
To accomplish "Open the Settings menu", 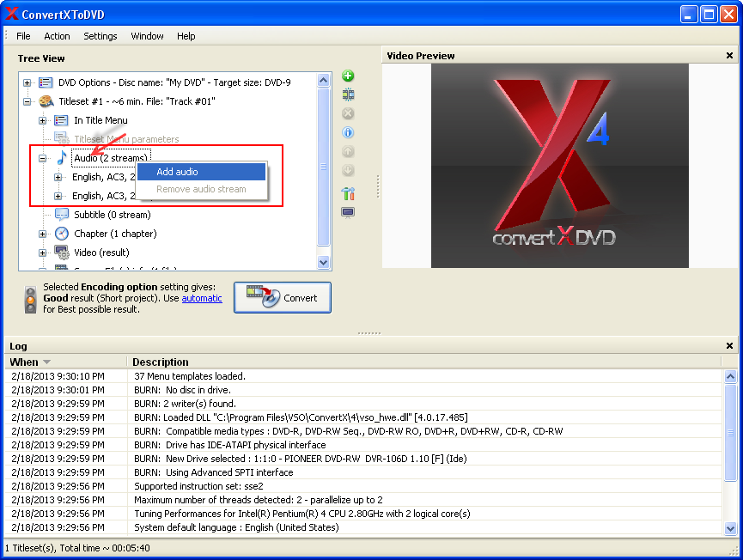I will tap(100, 36).
